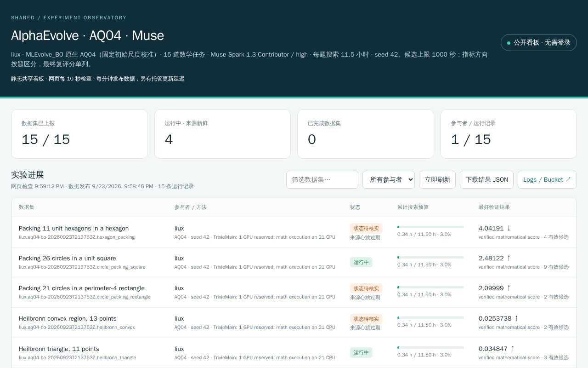Click progress bar in Heilbronn triangle row
This screenshot has height=368, width=588.
[x=430, y=347]
